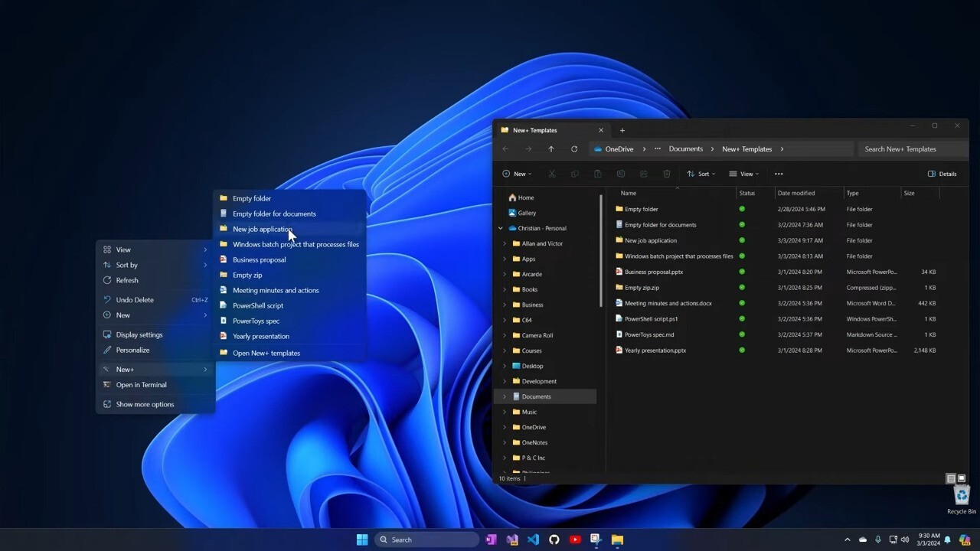This screenshot has height=551, width=980.
Task: Click Refresh in the desktop context menu
Action: [x=155, y=280]
